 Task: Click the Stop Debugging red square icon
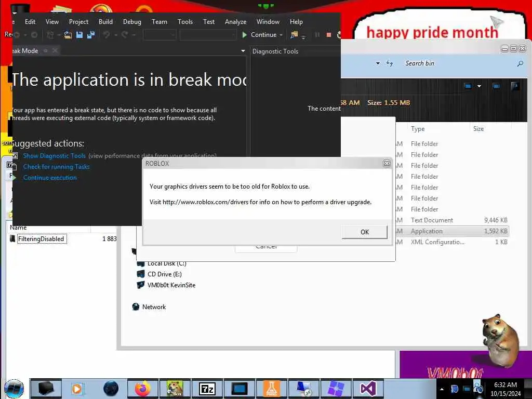click(328, 35)
